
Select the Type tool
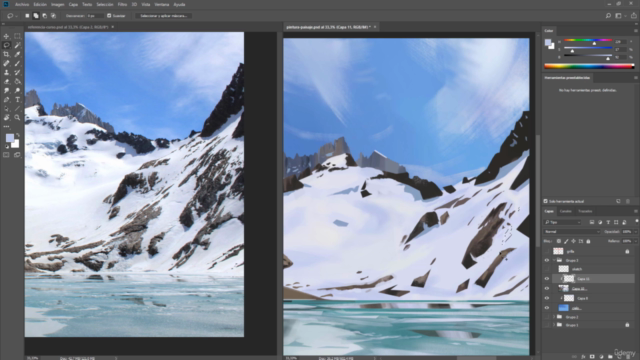17,100
